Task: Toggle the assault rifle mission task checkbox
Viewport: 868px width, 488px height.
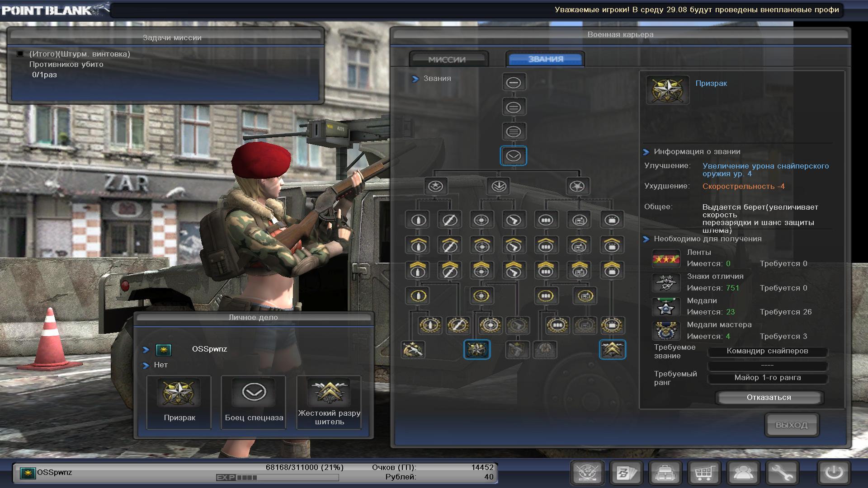Action: [x=20, y=54]
